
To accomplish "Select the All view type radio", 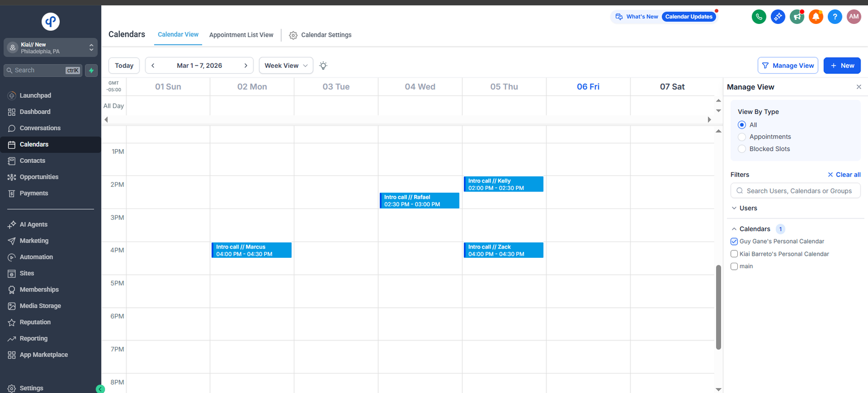I will coord(742,125).
